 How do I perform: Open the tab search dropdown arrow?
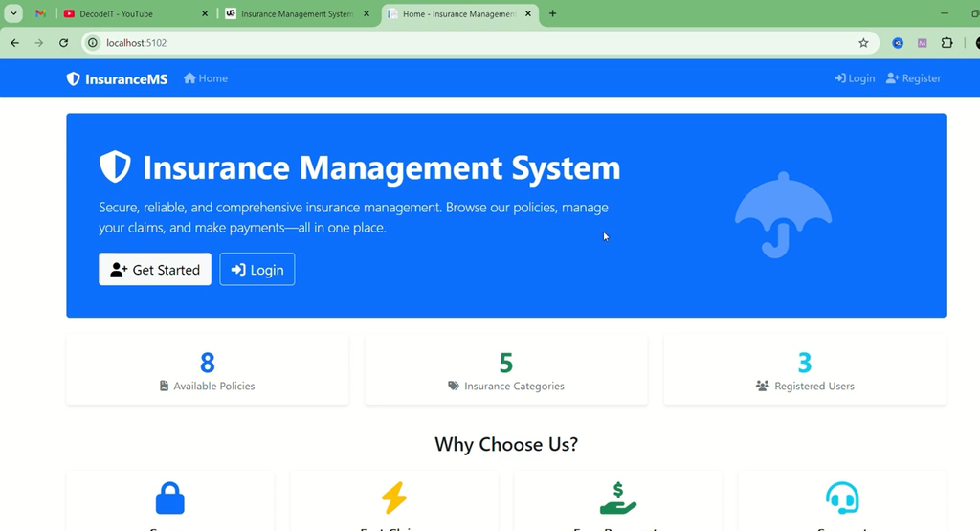click(13, 13)
